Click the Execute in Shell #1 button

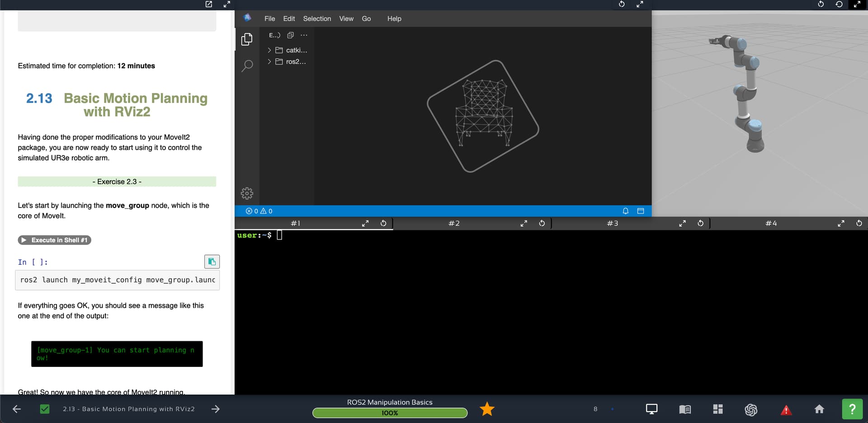click(55, 240)
